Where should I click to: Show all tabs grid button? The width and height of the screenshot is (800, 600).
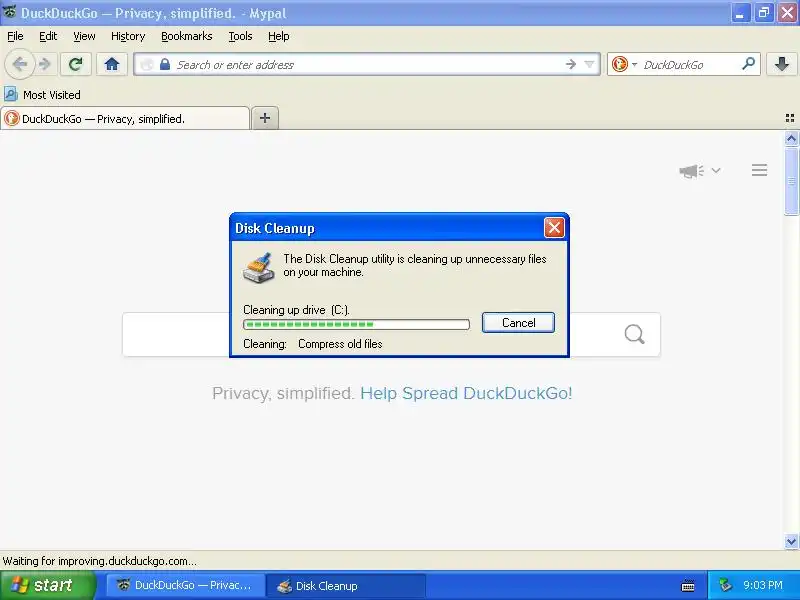[x=790, y=118]
